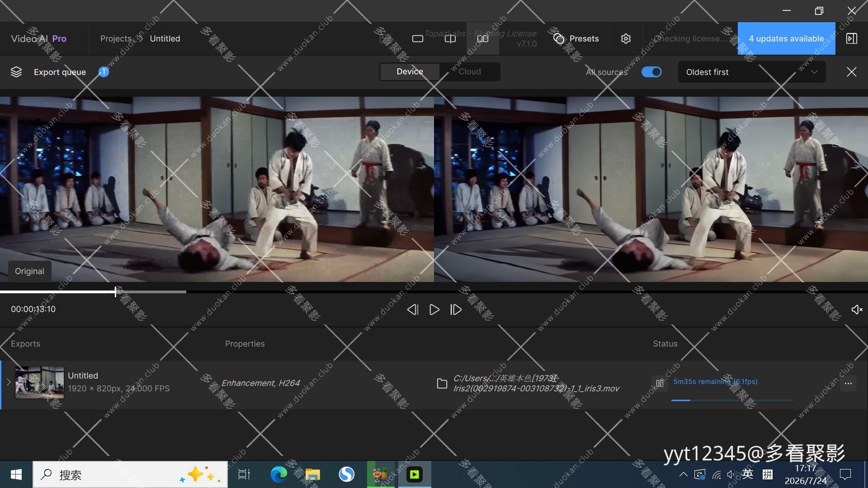The width and height of the screenshot is (868, 488).
Task: Select the single view layout icon
Action: 418,39
